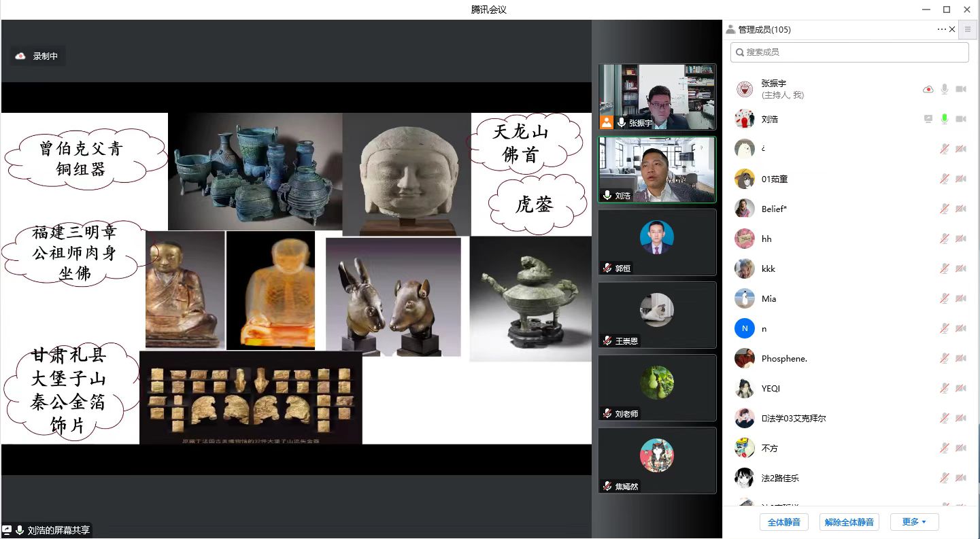This screenshot has width=980, height=539.
Task: Click the 管理成员 person icon in panel header
Action: 730,29
